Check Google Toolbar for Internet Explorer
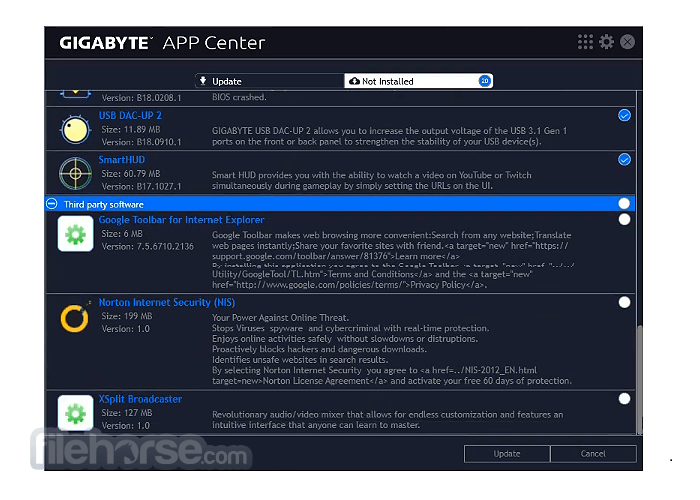Image resolution: width=700 pixels, height=500 pixels. [x=624, y=219]
